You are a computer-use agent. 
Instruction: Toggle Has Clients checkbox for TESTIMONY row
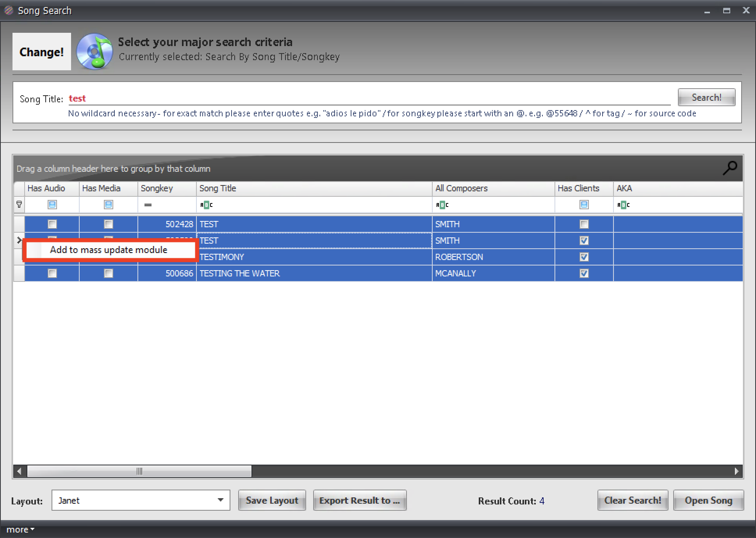[x=584, y=257]
